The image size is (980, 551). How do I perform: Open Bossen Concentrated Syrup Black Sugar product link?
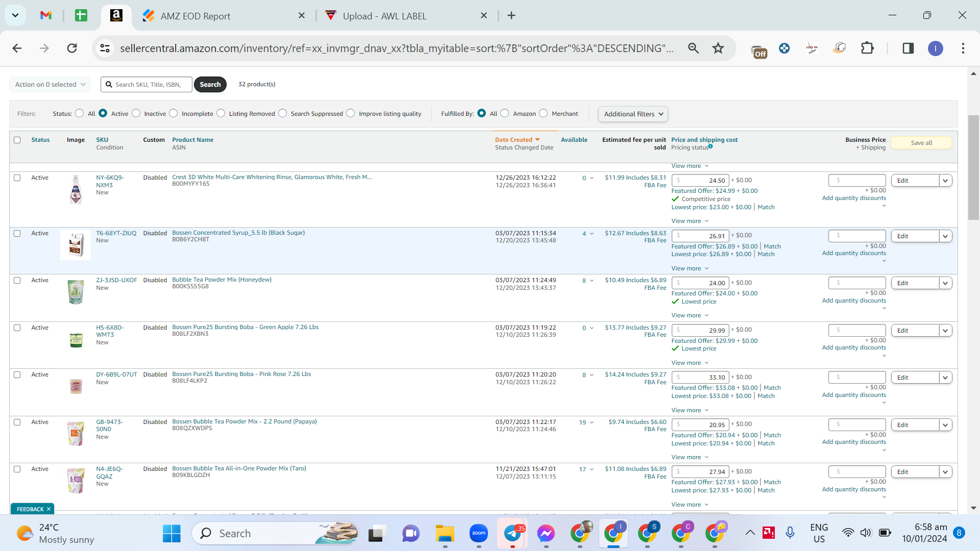238,233
